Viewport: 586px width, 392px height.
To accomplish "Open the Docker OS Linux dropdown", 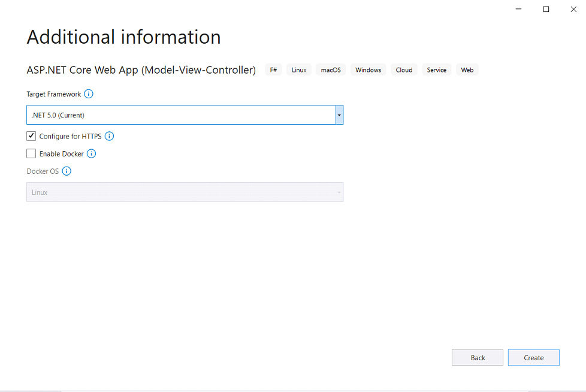I will 185,192.
